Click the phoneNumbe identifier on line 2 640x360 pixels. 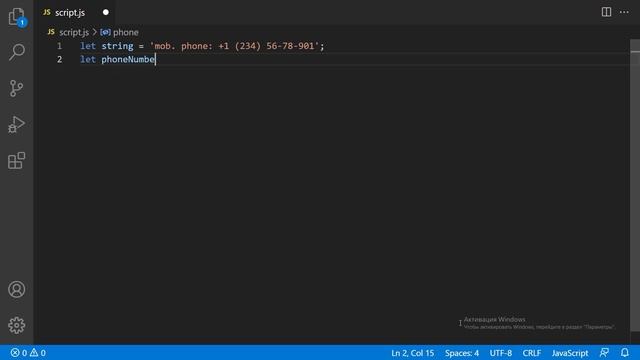(x=128, y=60)
